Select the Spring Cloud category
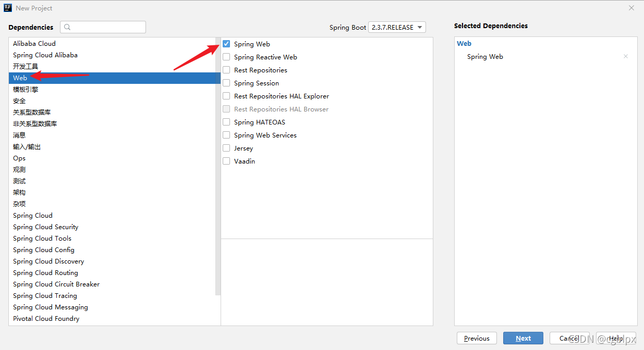The image size is (644, 350). [112, 216]
